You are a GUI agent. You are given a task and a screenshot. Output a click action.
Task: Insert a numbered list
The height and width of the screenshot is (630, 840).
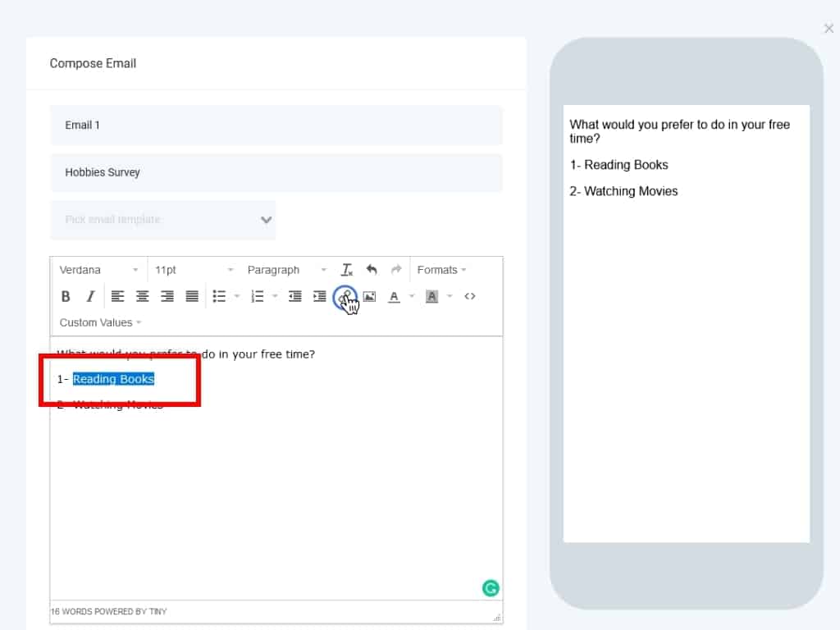[257, 297]
